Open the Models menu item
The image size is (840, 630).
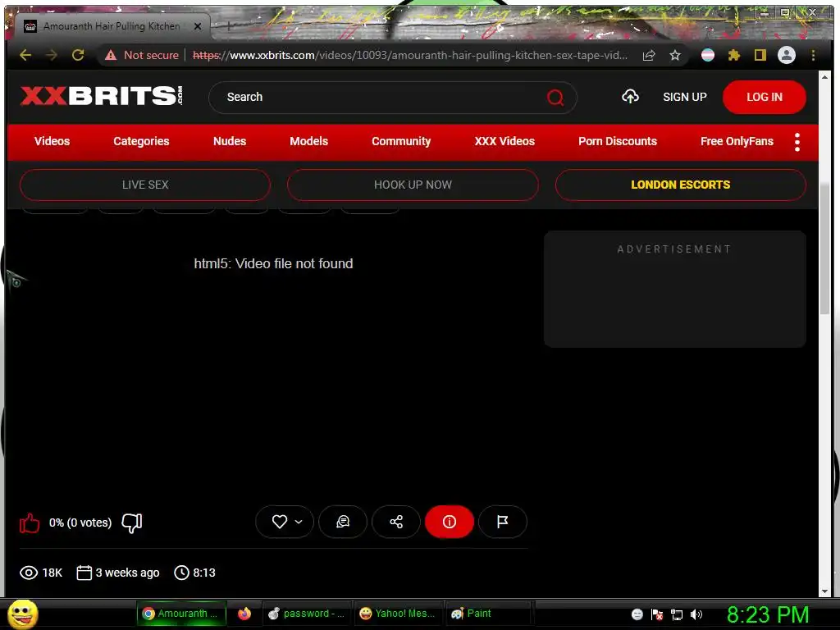point(308,141)
